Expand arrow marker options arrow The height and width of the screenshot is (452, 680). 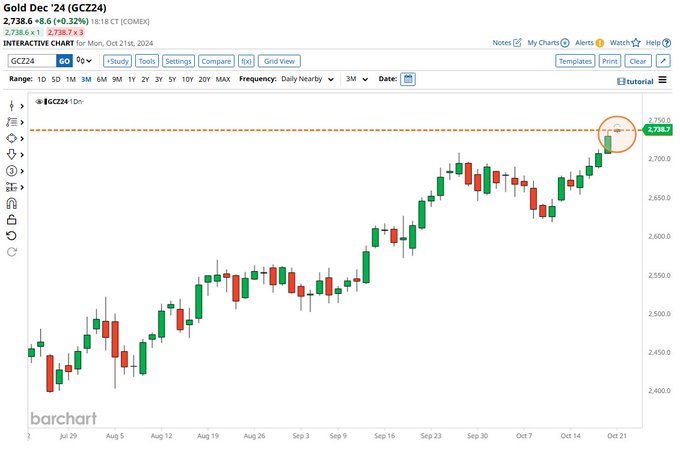[x=22, y=155]
